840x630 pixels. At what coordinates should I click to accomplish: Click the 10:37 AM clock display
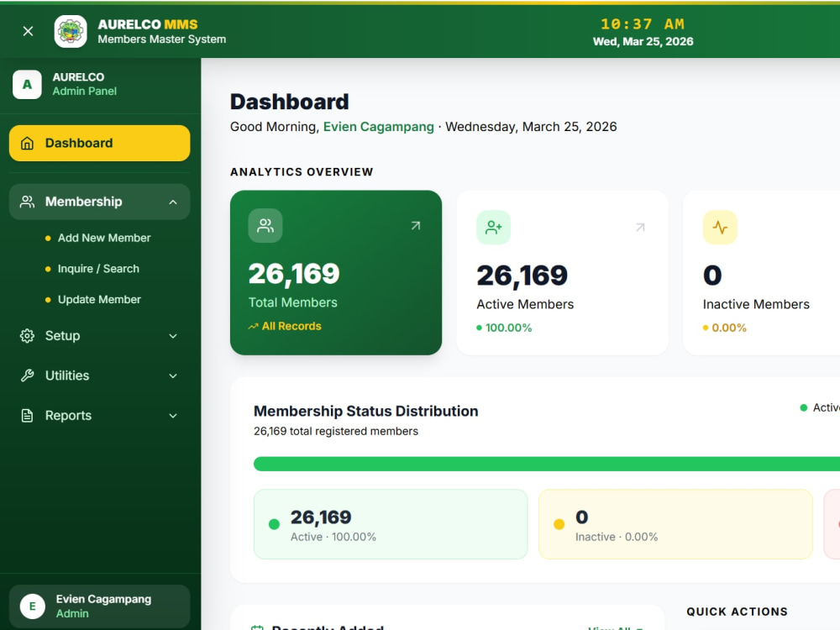pyautogui.click(x=643, y=24)
